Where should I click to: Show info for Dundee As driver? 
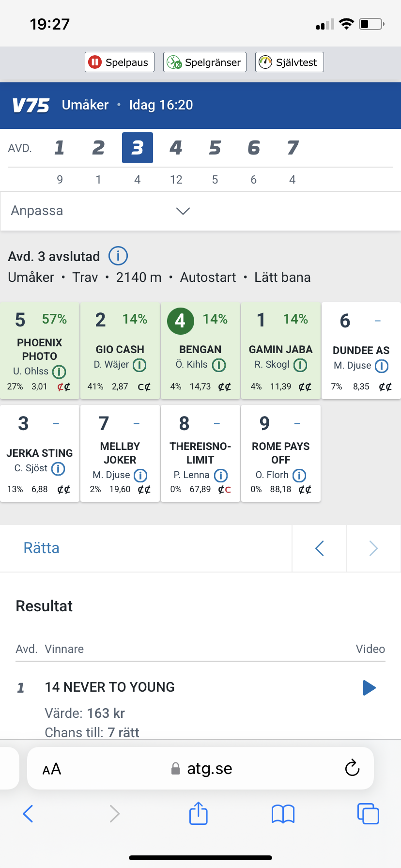tap(382, 366)
